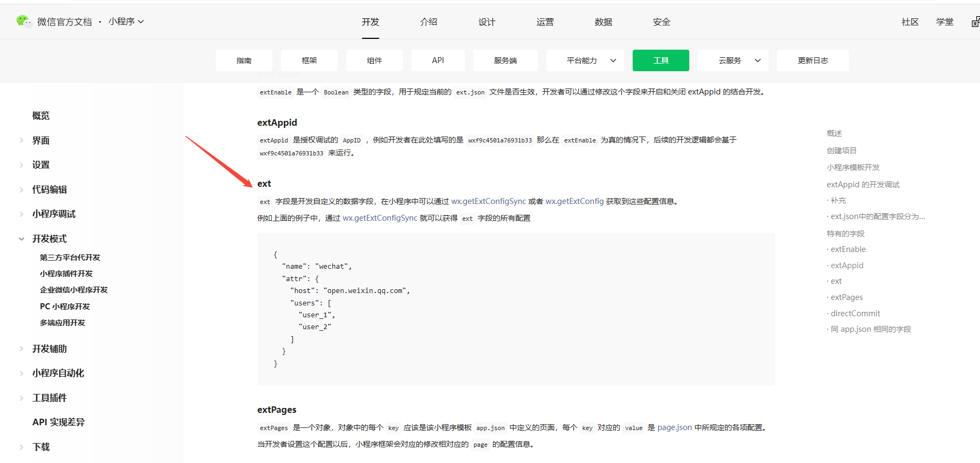Expand the 代码编辑 sidebar chevron

pyautogui.click(x=22, y=189)
